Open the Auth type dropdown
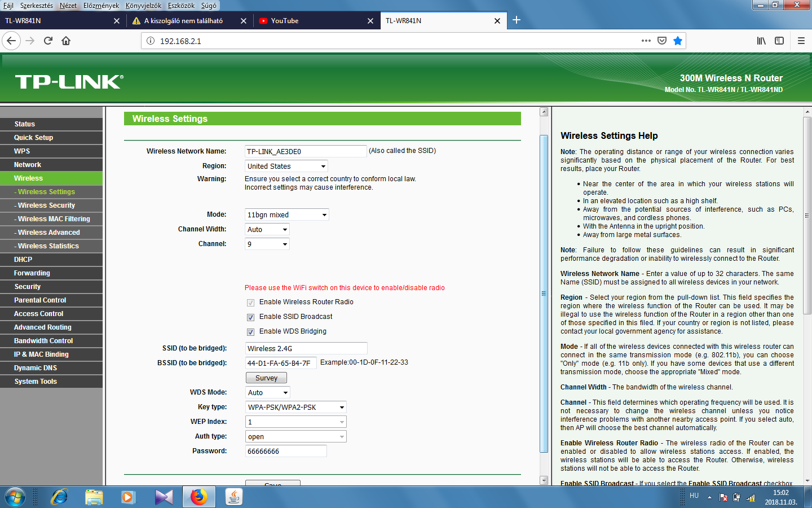This screenshot has width=812, height=508. 296,436
